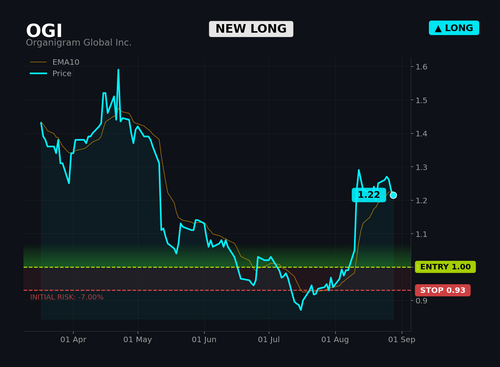Click the 01 Aug date label
Image resolution: width=500 pixels, height=367 pixels.
tap(335, 340)
